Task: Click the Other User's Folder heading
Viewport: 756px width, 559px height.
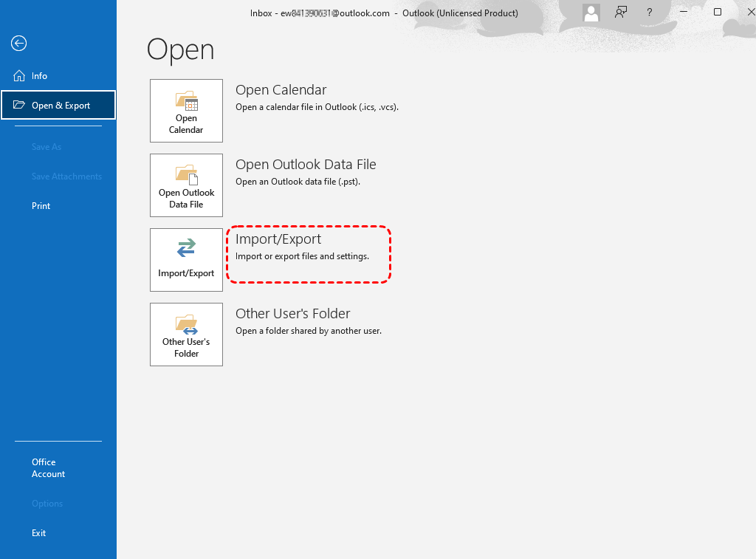Action: pyautogui.click(x=292, y=314)
